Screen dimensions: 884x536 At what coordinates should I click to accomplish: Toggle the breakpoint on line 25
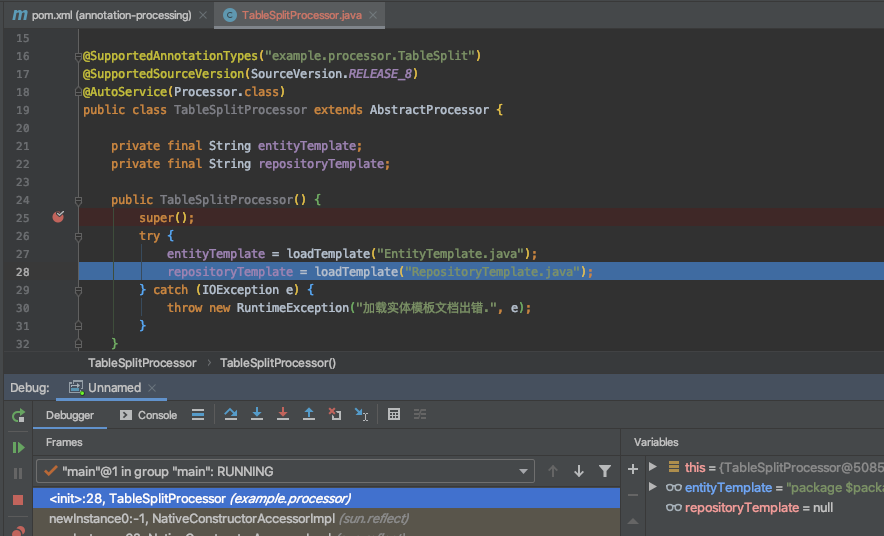point(58,218)
